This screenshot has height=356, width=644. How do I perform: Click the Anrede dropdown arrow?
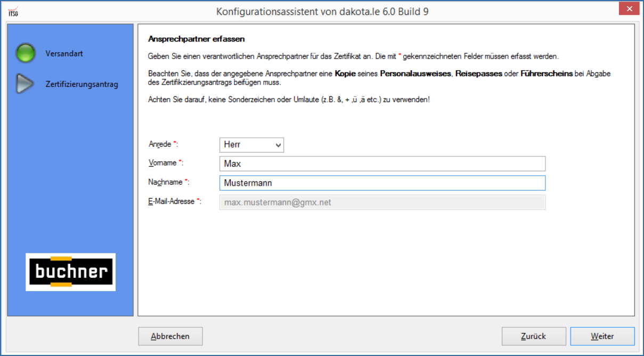pyautogui.click(x=278, y=144)
